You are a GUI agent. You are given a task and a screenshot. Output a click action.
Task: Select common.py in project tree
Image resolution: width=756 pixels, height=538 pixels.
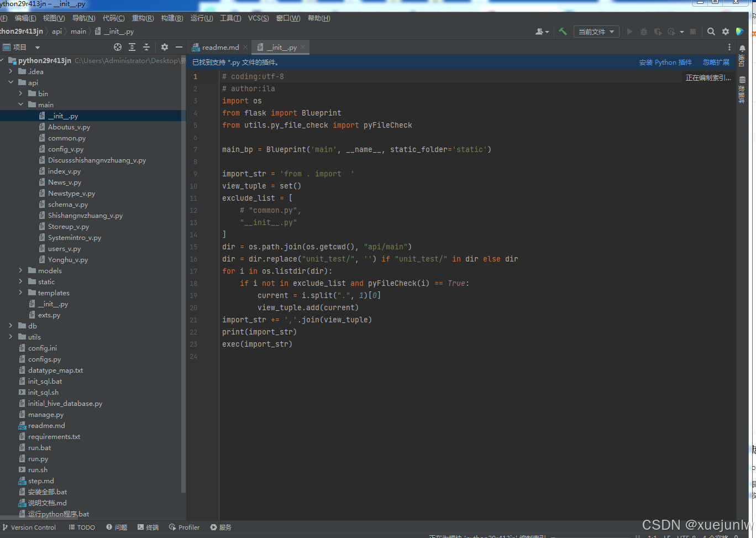[67, 138]
